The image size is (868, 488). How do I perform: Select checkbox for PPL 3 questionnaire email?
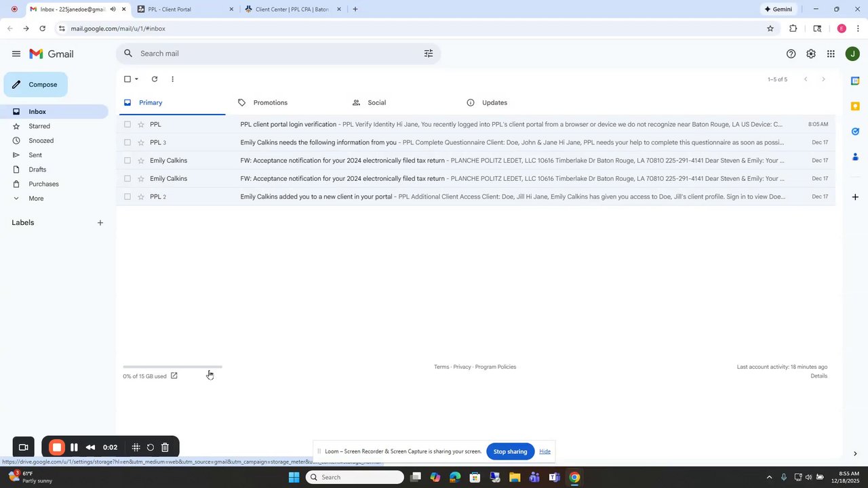[x=127, y=142]
